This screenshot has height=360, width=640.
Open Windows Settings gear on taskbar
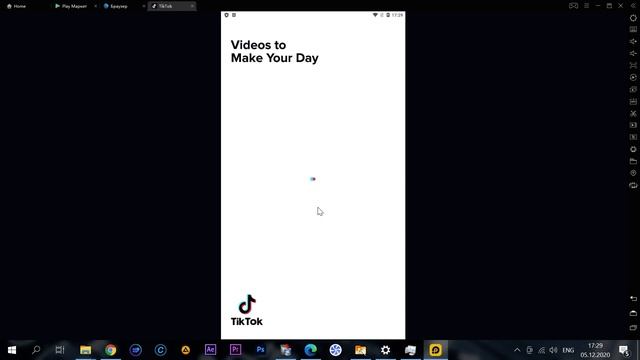tap(385, 350)
